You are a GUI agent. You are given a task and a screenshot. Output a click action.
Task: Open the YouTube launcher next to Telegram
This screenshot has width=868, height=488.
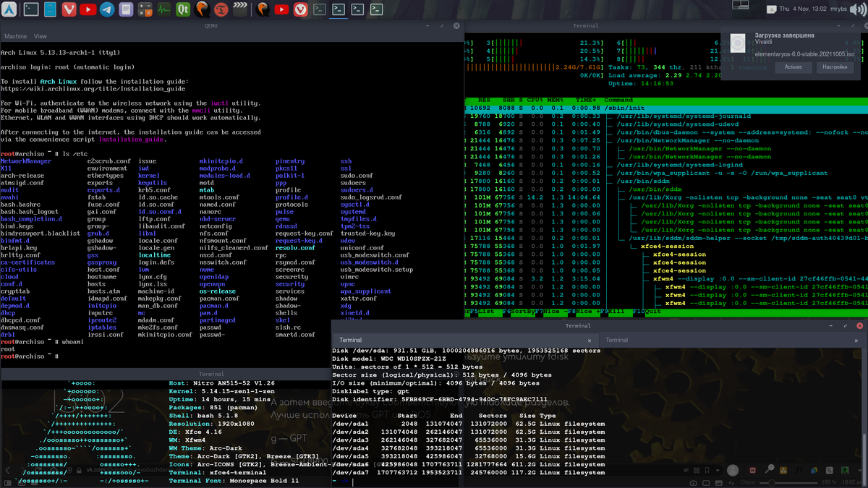click(x=88, y=9)
